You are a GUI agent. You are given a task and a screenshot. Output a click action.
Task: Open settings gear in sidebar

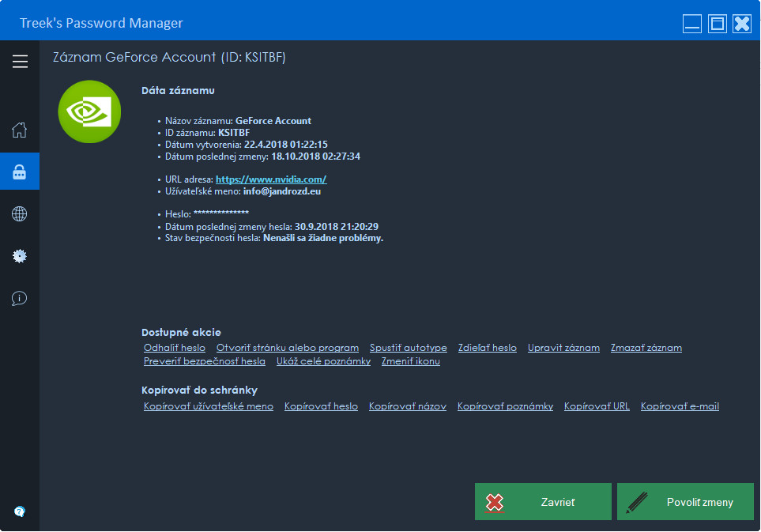(20, 256)
